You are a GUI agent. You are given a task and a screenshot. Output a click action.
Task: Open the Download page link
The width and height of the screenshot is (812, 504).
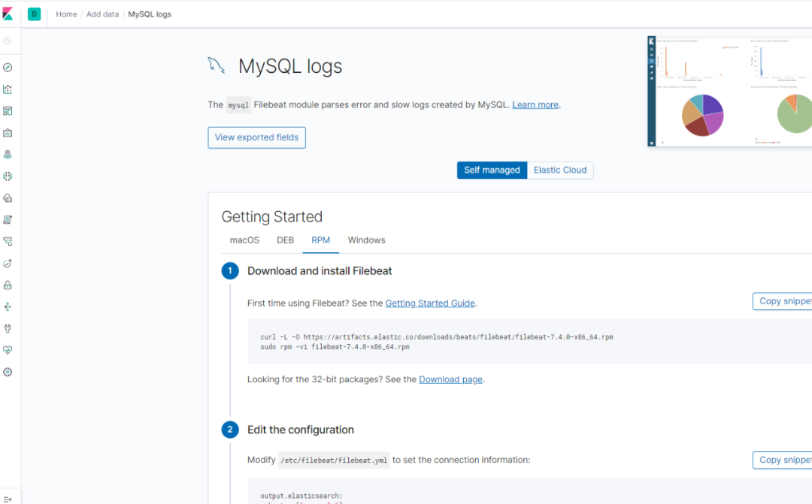tap(450, 379)
